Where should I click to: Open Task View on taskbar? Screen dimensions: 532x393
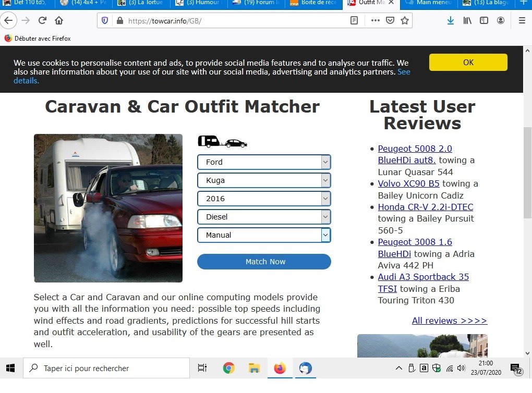[202, 369]
